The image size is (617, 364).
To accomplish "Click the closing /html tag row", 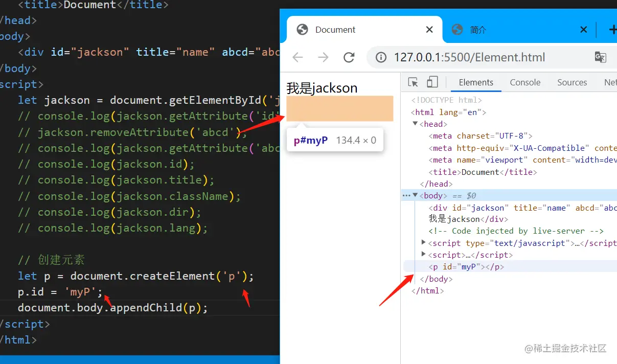I will point(427,290).
